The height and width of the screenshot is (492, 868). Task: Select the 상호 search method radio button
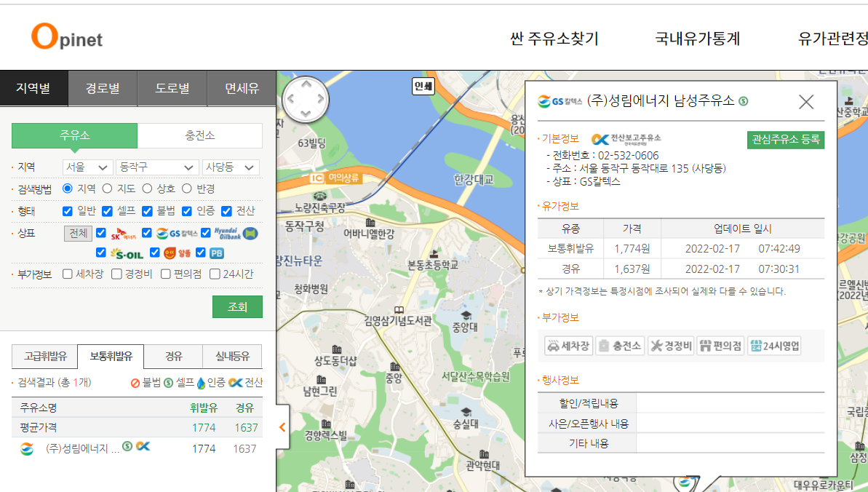pyautogui.click(x=147, y=189)
